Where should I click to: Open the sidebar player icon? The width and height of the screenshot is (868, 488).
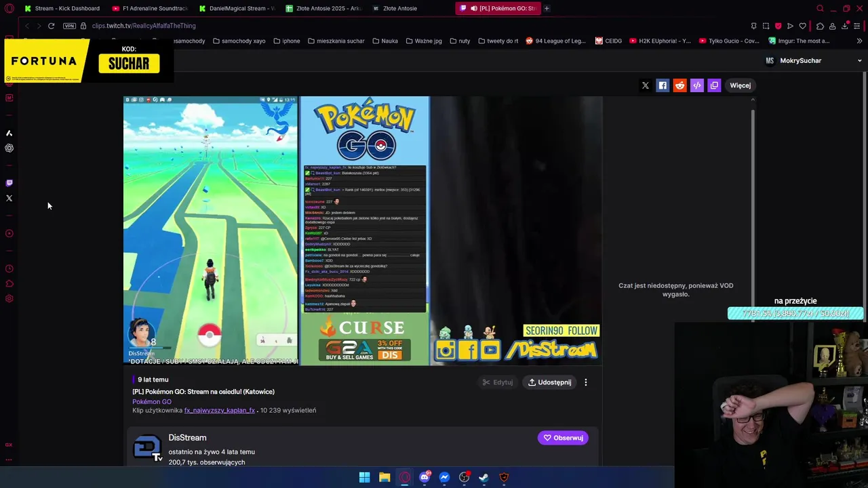tap(9, 233)
